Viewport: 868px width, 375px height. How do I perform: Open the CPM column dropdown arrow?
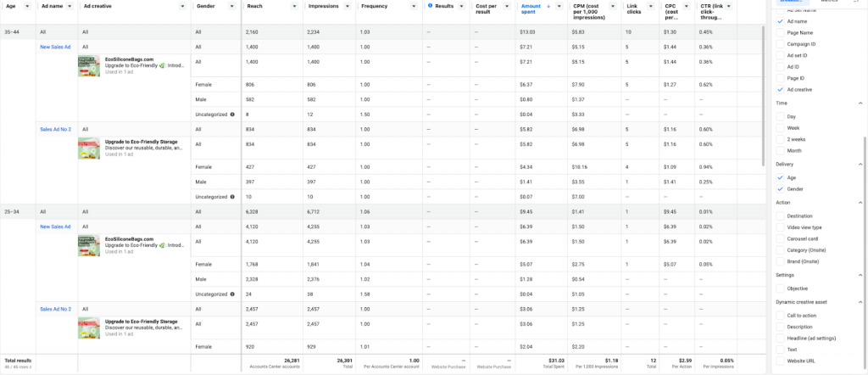tap(612, 6)
